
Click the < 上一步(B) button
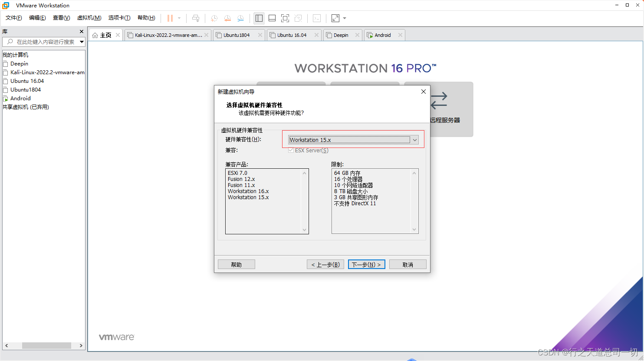tap(325, 264)
